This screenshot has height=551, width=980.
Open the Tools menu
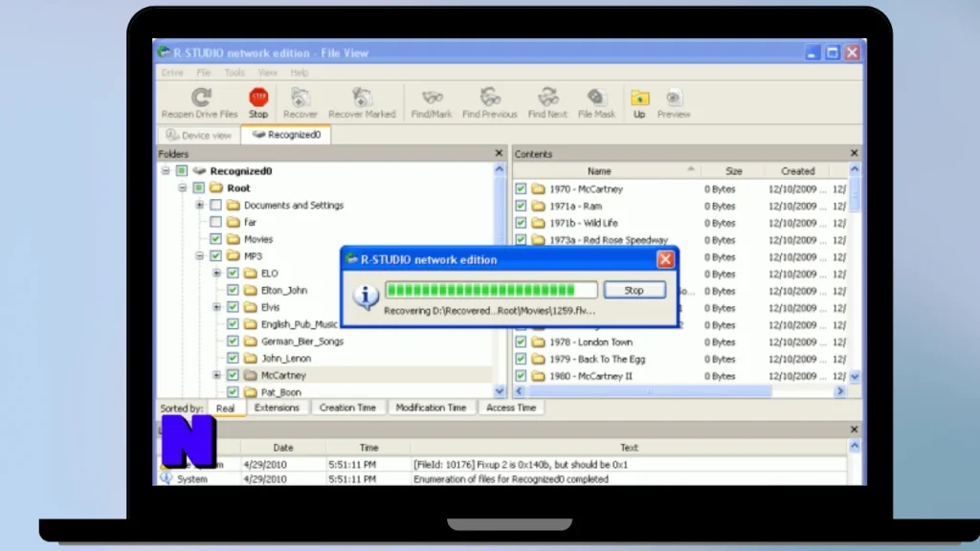(234, 73)
